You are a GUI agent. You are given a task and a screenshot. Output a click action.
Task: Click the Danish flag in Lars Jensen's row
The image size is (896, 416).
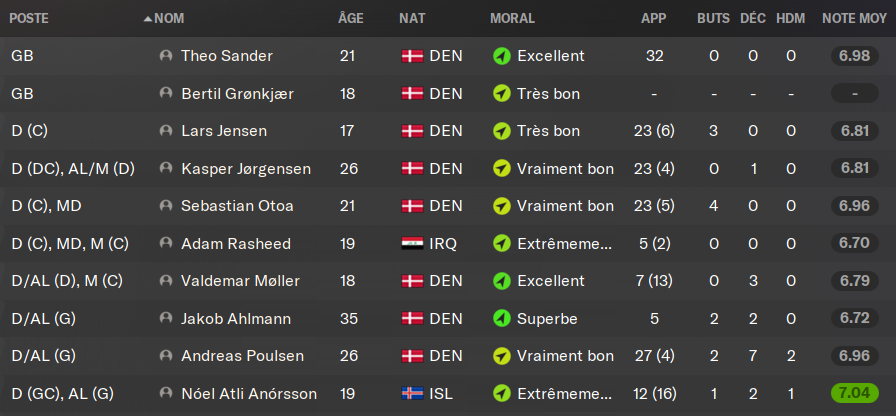411,131
